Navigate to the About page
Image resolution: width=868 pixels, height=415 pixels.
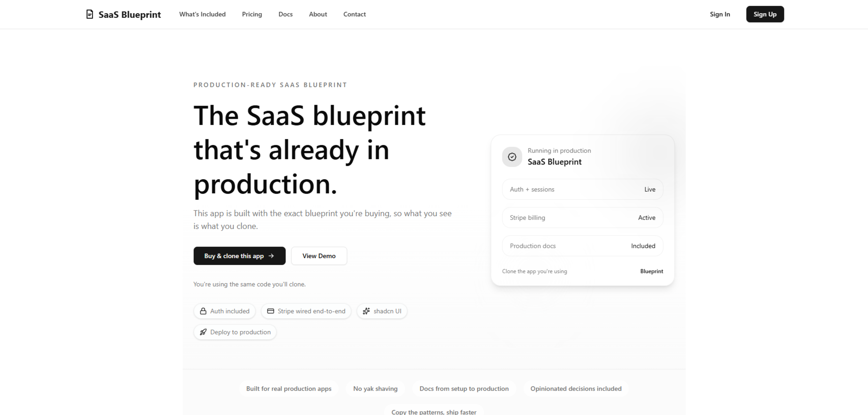point(318,14)
